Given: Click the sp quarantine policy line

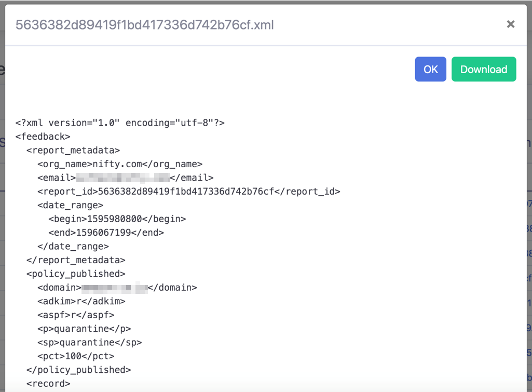Looking at the screenshot, I should point(90,343).
